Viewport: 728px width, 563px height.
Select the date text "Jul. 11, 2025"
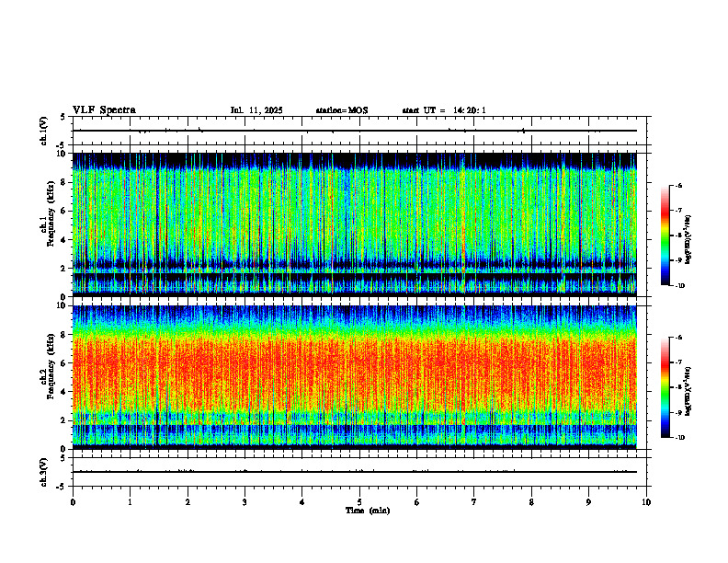(x=256, y=110)
